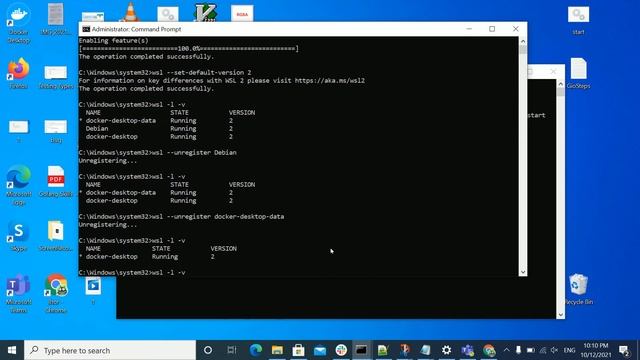The height and width of the screenshot is (360, 640).
Task: Open the video file icon below Command Prompt
Action: point(93,290)
